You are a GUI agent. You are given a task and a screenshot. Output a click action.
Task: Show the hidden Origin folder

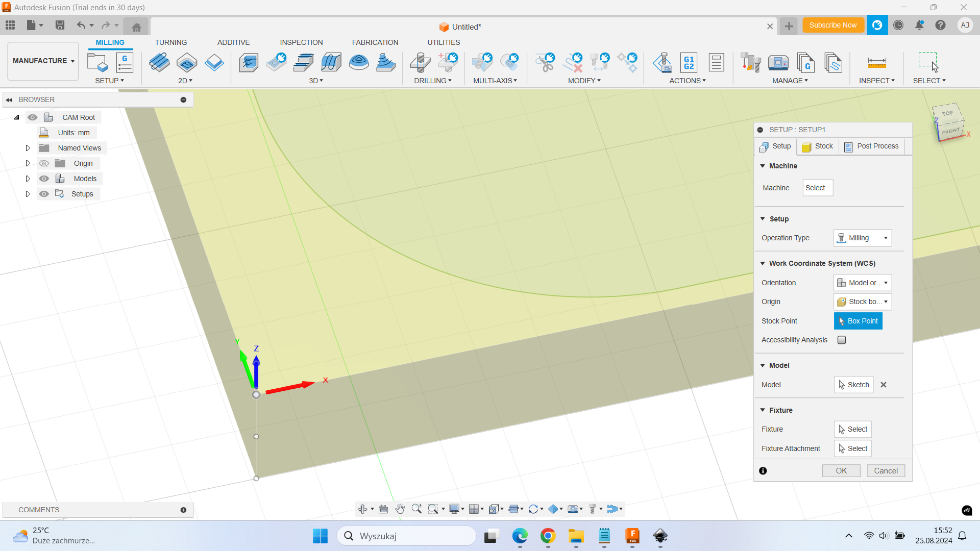(44, 163)
